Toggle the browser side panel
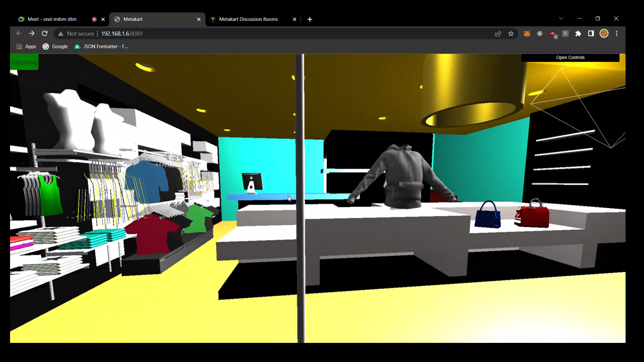This screenshot has height=362, width=644. (591, 34)
